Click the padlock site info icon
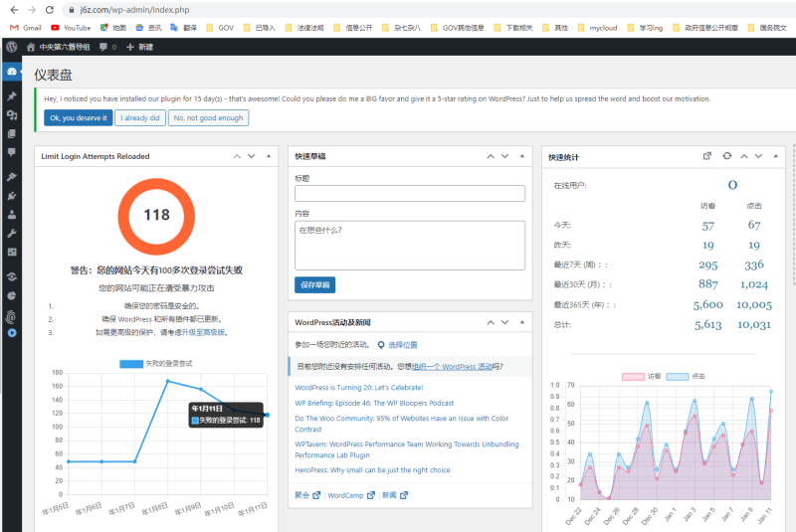 point(71,10)
